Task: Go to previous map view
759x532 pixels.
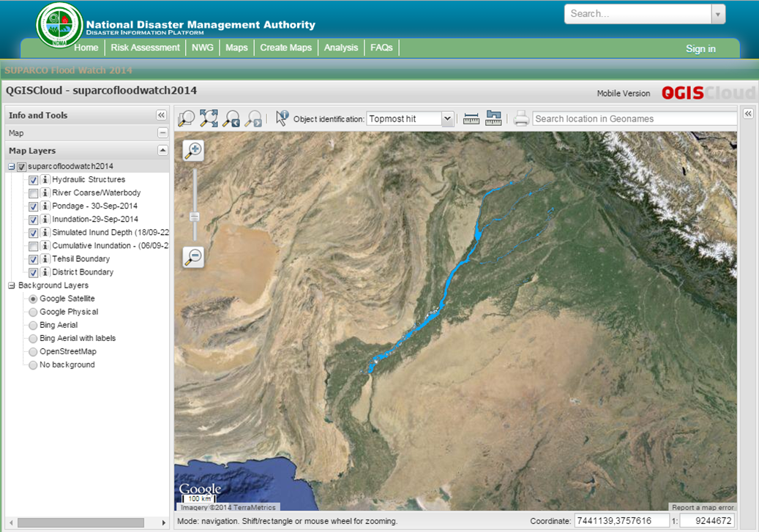Action: coord(231,119)
